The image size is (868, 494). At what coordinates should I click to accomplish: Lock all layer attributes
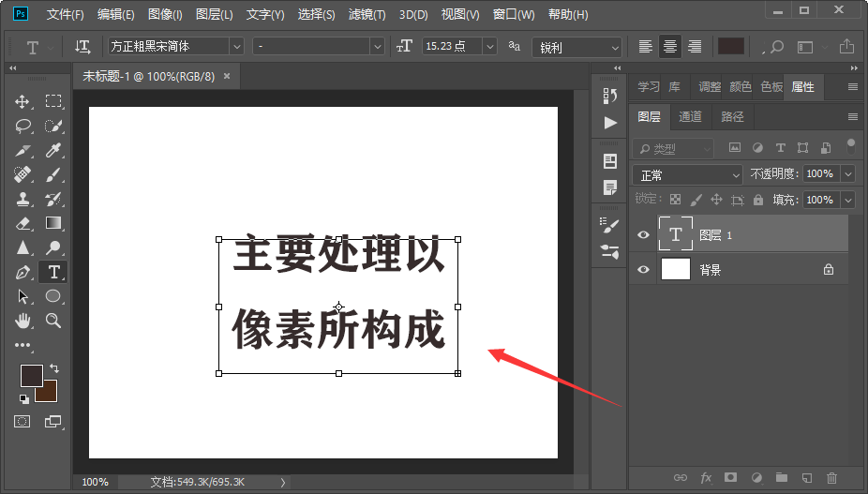[758, 200]
